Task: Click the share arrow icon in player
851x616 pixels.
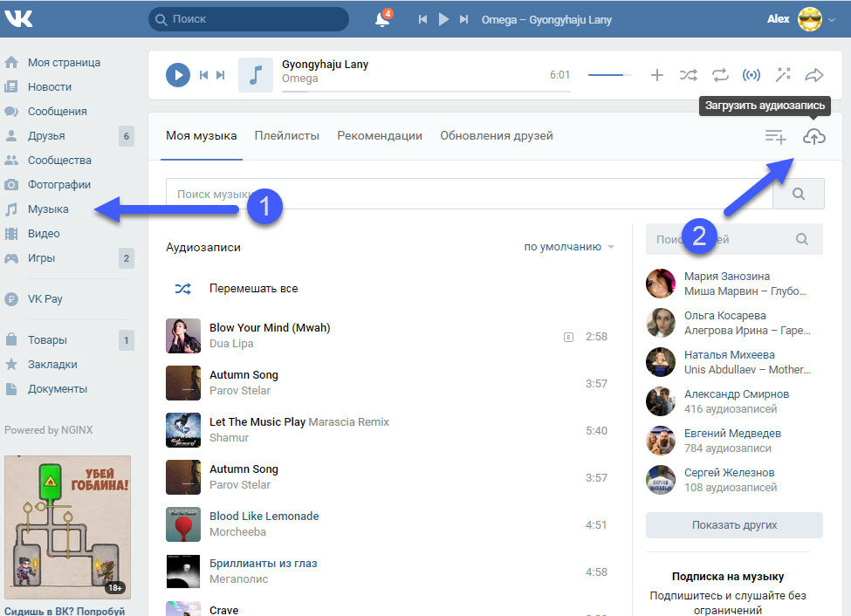Action: 814,75
